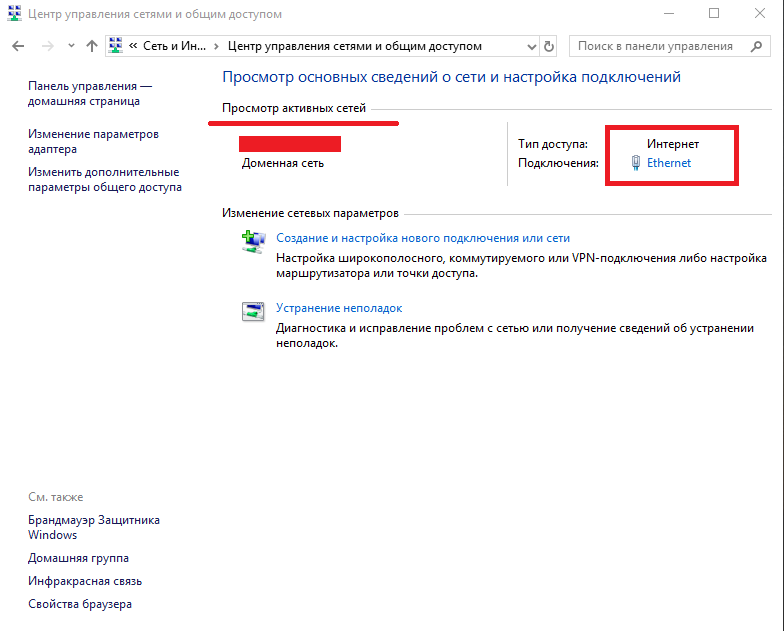Open 'Инфракрасная связь' link
Screen dimensions: 784x631
tap(85, 581)
